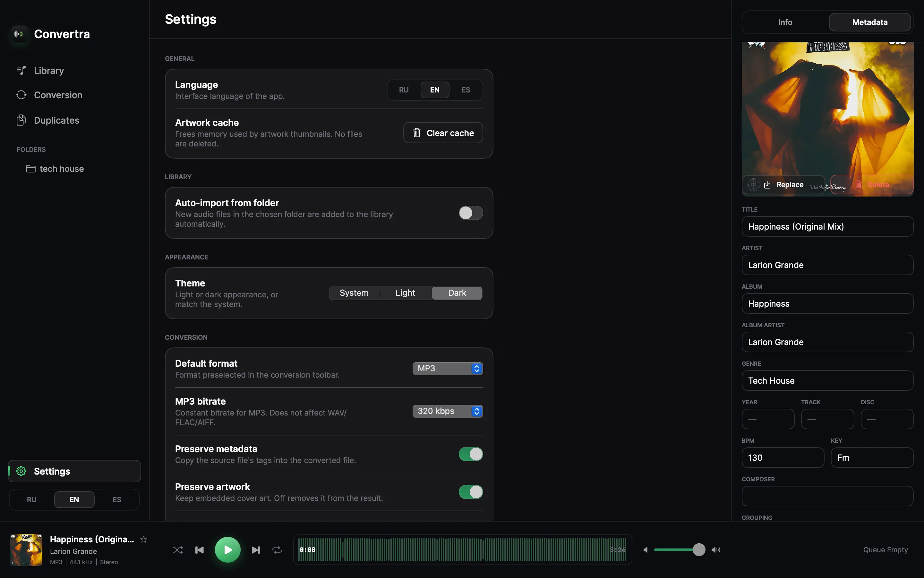This screenshot has width=924, height=578.
Task: Edit the Album field Happiness
Action: [827, 304]
